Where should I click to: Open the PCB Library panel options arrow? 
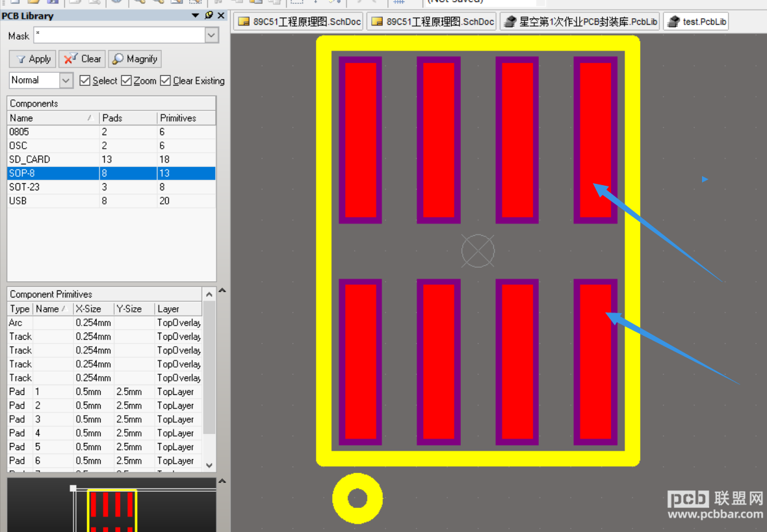(x=195, y=16)
